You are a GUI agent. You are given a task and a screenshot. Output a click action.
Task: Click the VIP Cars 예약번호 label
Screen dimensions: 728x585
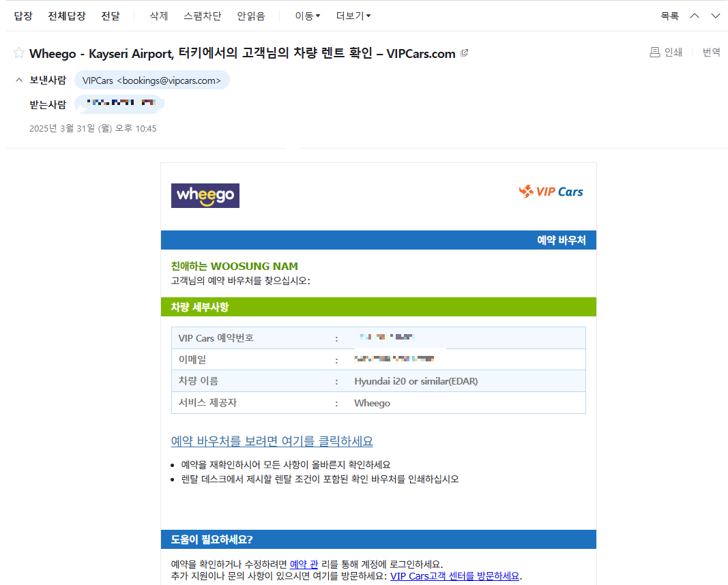click(x=216, y=338)
